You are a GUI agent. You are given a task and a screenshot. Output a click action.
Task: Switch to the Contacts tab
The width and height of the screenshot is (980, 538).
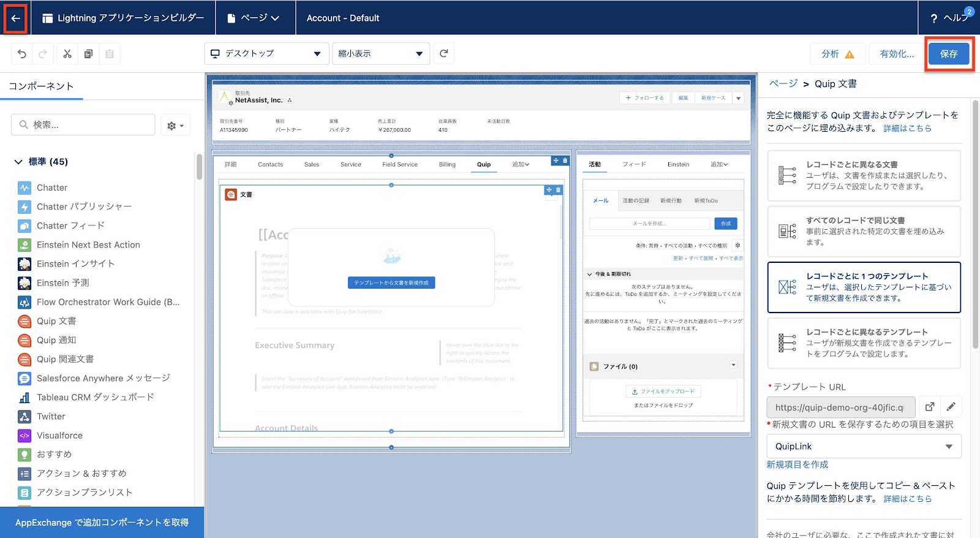[x=270, y=164]
